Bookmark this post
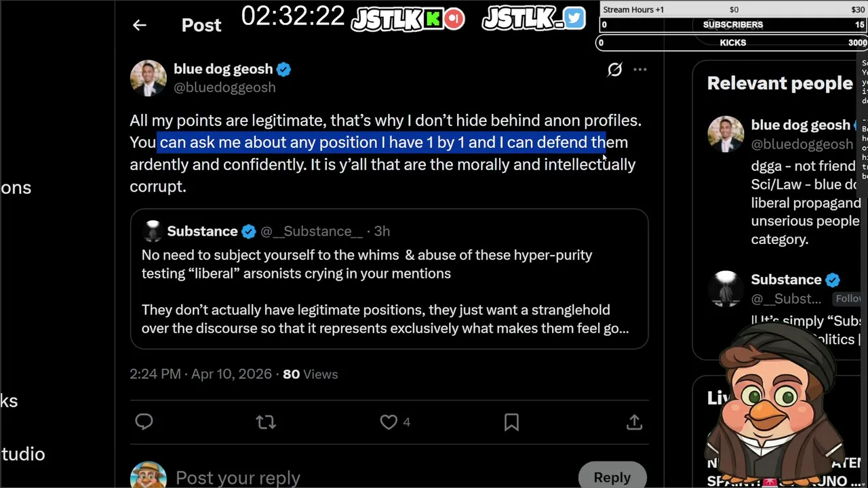The height and width of the screenshot is (488, 868). (511, 422)
